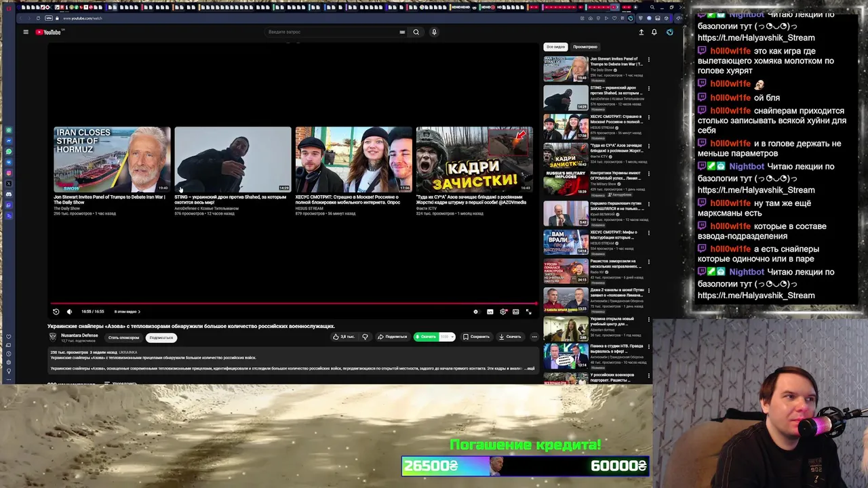The height and width of the screenshot is (488, 868).
Task: Open the create/upload video icon
Action: (x=641, y=32)
